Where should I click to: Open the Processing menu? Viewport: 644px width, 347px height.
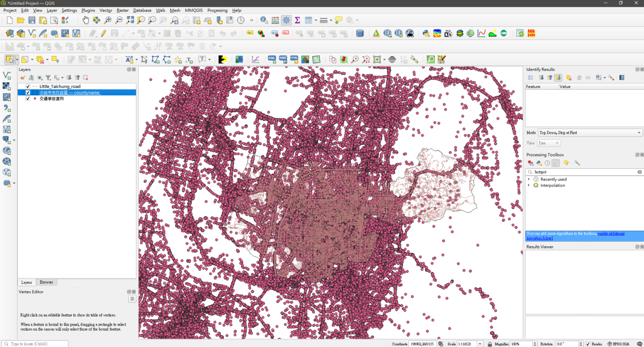point(217,10)
